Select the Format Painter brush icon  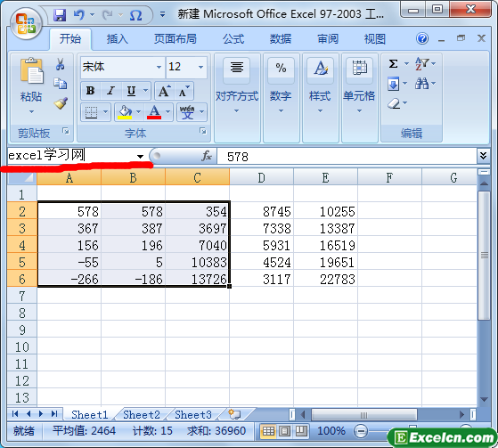pyautogui.click(x=61, y=103)
